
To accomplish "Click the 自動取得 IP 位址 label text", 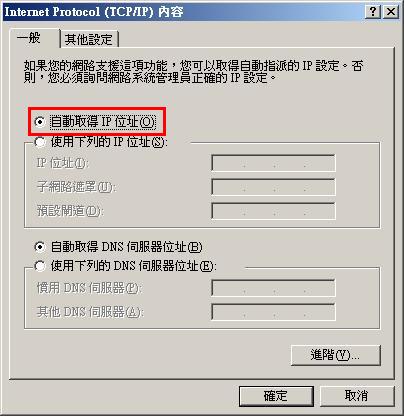I will [103, 122].
